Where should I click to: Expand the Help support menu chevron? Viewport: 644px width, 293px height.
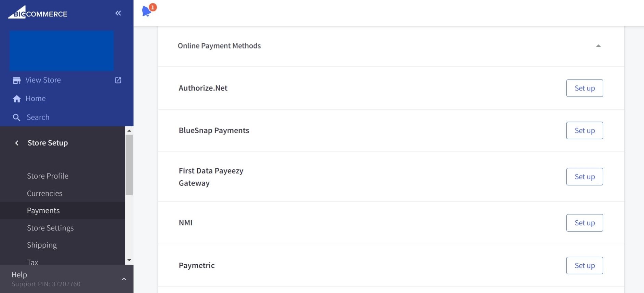coord(124,279)
